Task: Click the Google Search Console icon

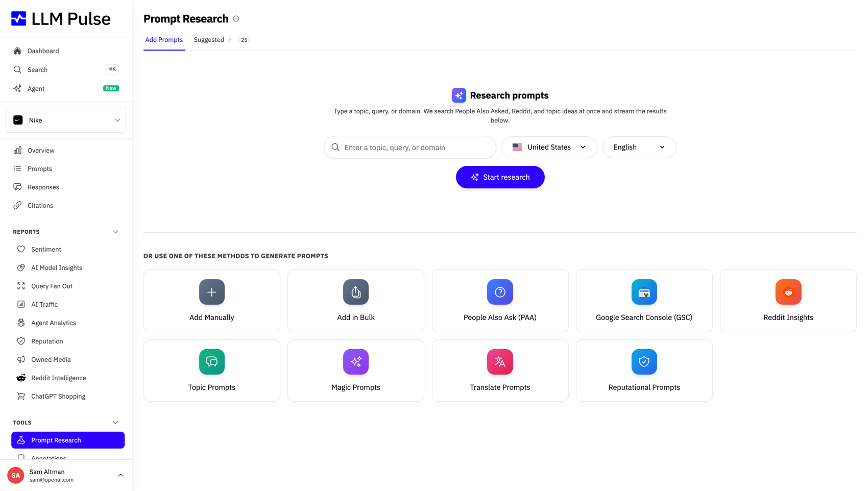Action: point(644,292)
